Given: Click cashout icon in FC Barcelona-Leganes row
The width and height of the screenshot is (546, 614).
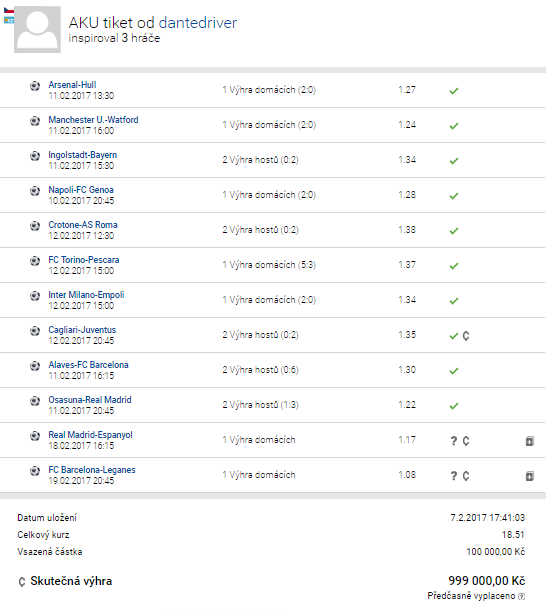Looking at the screenshot, I should 466,476.
